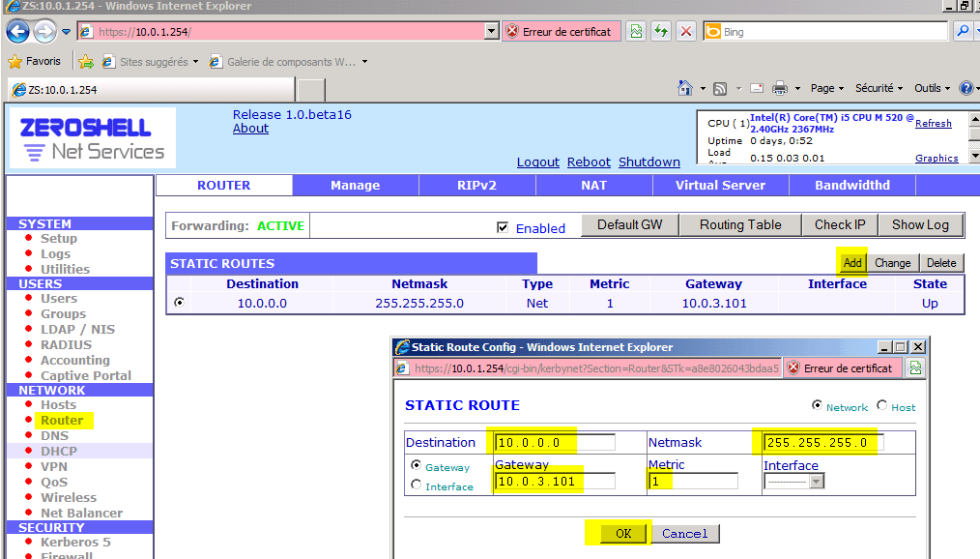Click the Destination input field
980x559 pixels.
(555, 443)
